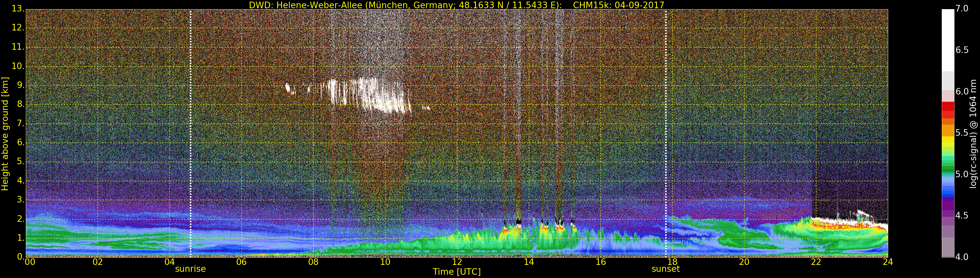The image size is (980, 278).
Task: Click the height axis tick label '5.'
Action: (x=21, y=162)
